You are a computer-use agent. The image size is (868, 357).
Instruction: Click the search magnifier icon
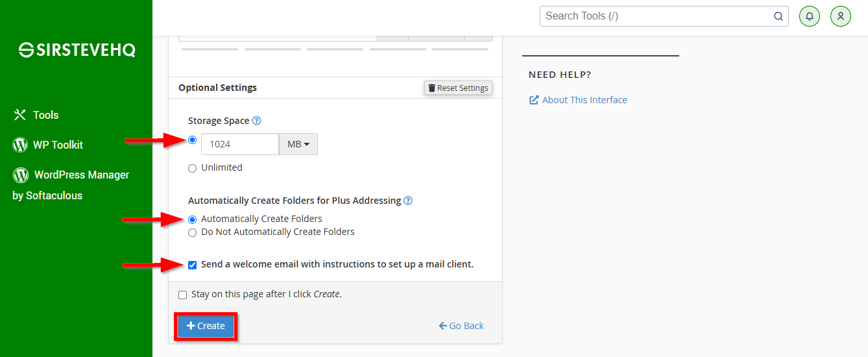pos(778,16)
